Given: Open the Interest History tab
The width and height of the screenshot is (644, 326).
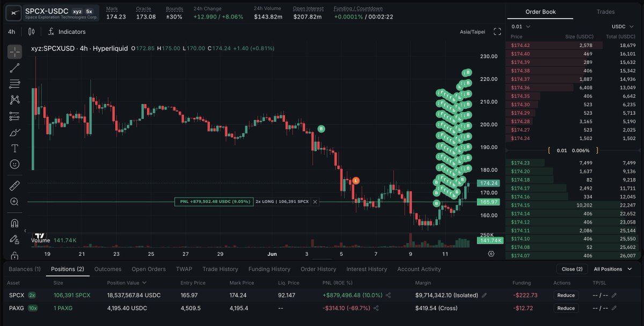Looking at the screenshot, I should [367, 269].
